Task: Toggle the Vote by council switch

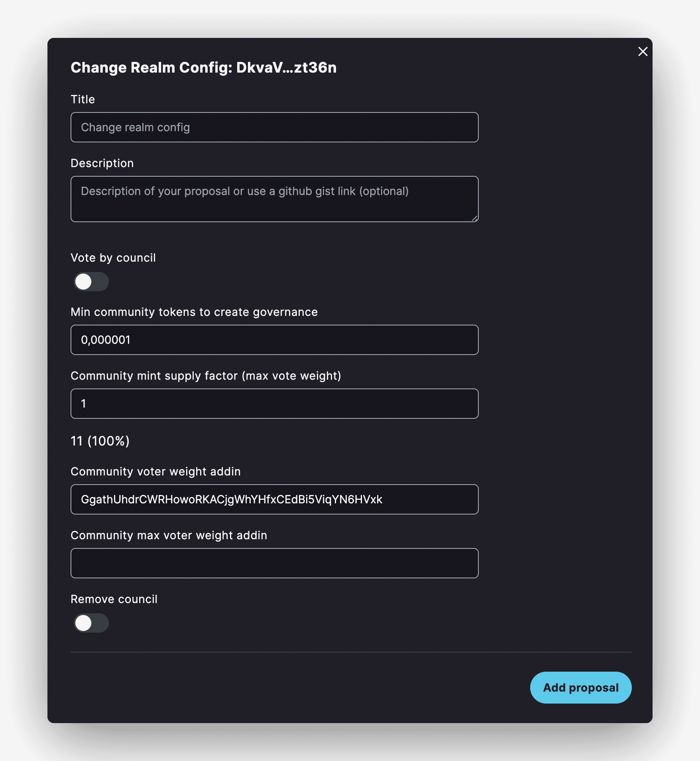Action: [91, 282]
